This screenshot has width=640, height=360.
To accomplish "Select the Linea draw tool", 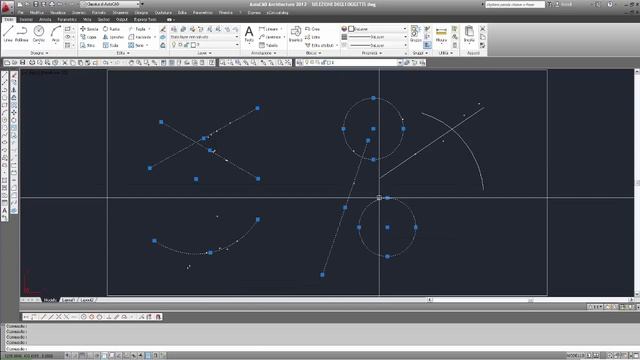I will coord(8,33).
